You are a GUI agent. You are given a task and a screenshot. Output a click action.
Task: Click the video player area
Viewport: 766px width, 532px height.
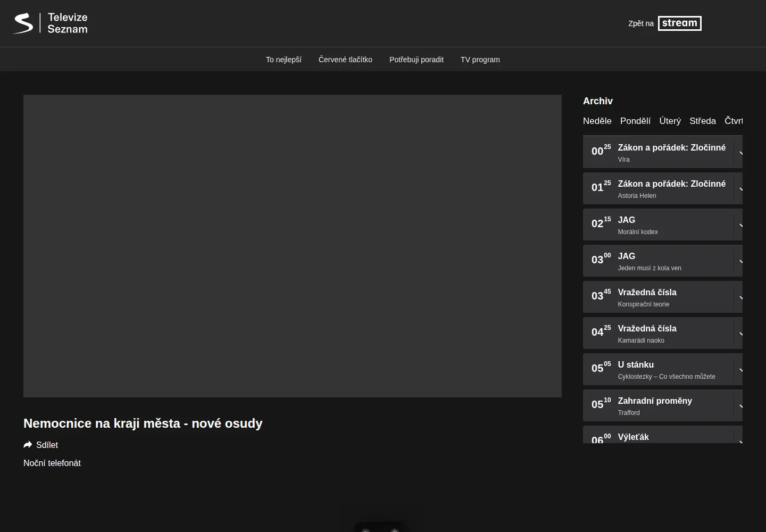tap(293, 246)
